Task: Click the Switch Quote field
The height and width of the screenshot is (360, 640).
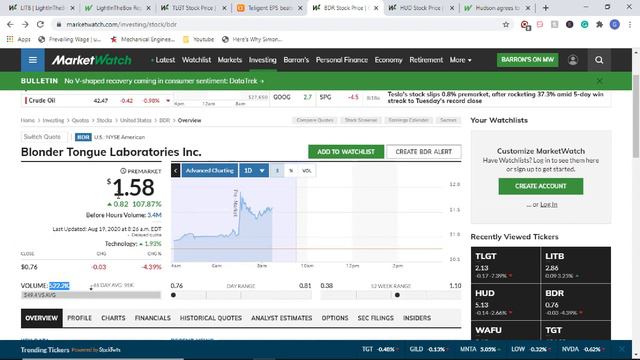Action: point(44,137)
